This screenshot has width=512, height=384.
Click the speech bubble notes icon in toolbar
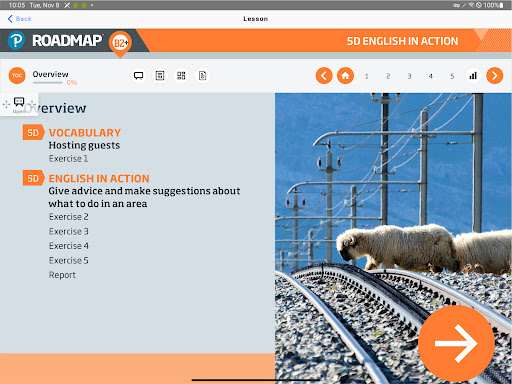(x=139, y=76)
